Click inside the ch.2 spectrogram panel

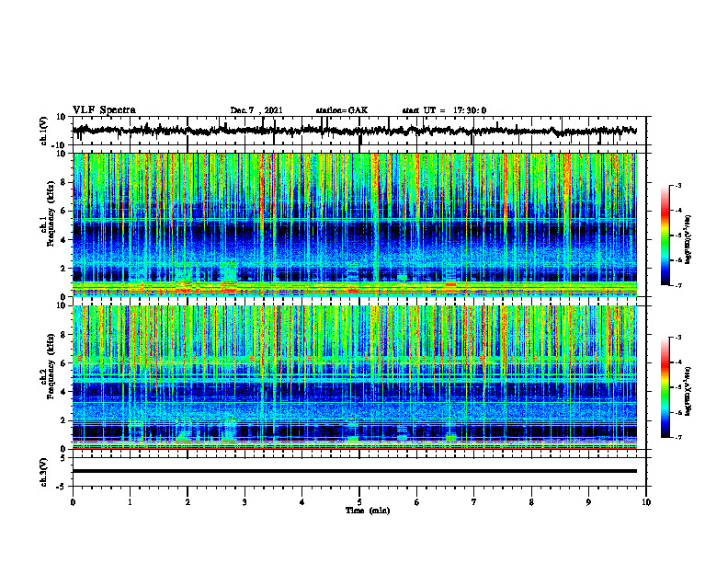[354, 377]
